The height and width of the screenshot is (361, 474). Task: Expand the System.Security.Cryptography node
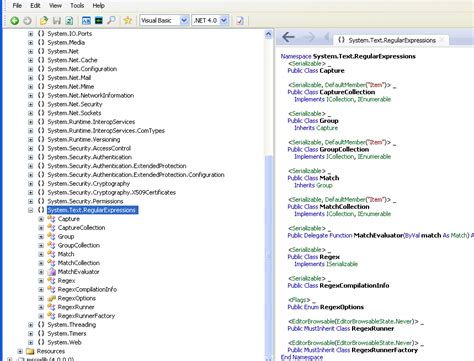click(x=31, y=184)
